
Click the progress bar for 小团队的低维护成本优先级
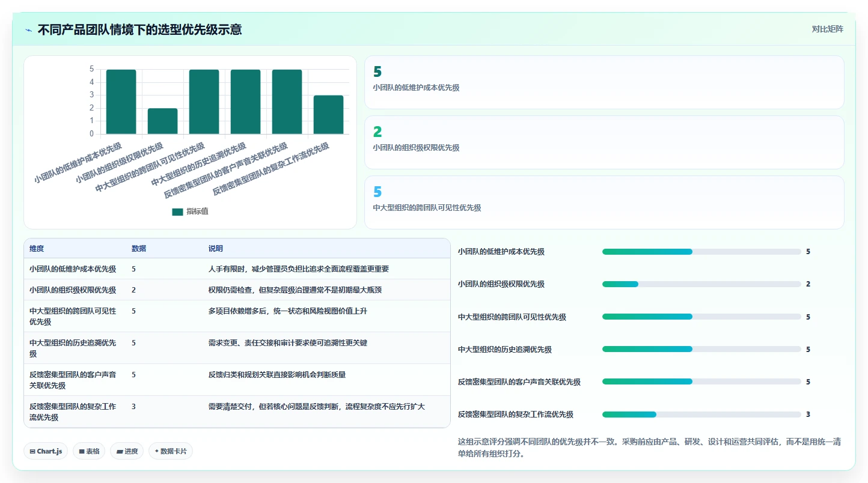(701, 252)
